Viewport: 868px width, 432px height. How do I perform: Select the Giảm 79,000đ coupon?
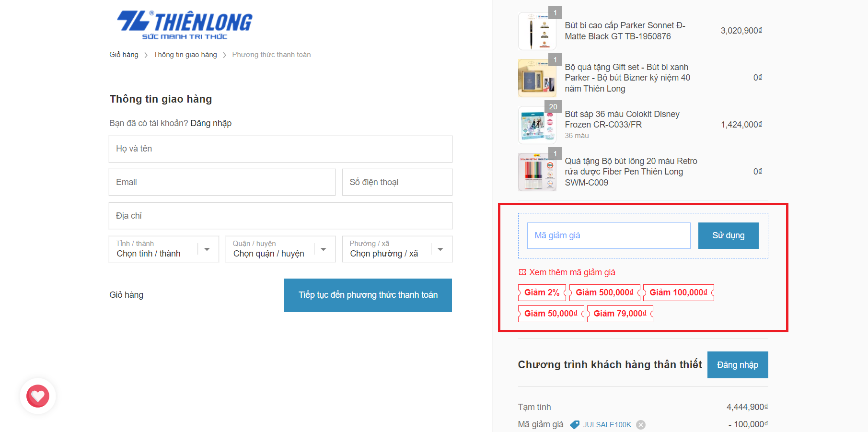click(x=620, y=314)
